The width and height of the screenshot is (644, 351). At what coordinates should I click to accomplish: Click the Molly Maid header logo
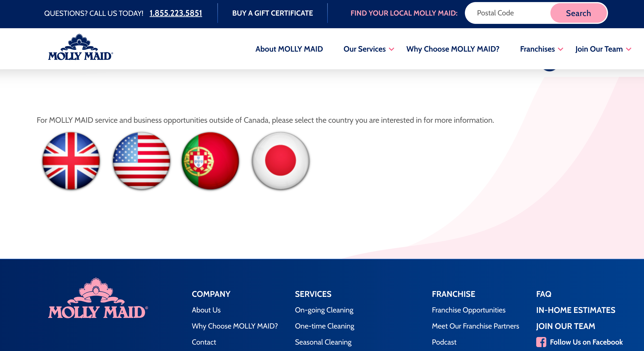click(80, 47)
